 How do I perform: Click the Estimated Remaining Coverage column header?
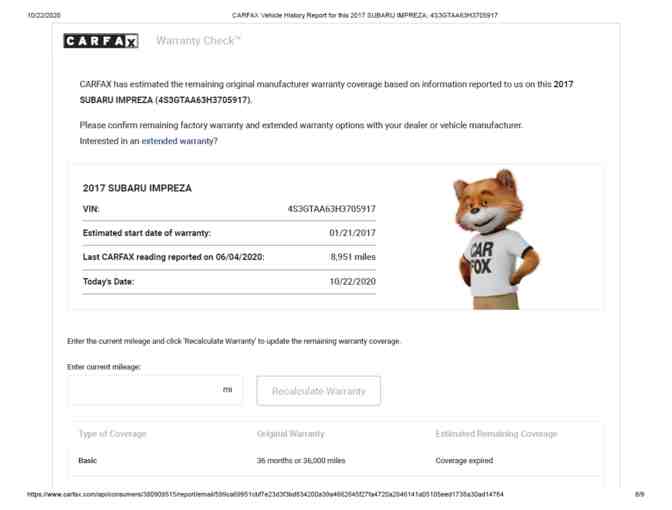click(x=496, y=434)
